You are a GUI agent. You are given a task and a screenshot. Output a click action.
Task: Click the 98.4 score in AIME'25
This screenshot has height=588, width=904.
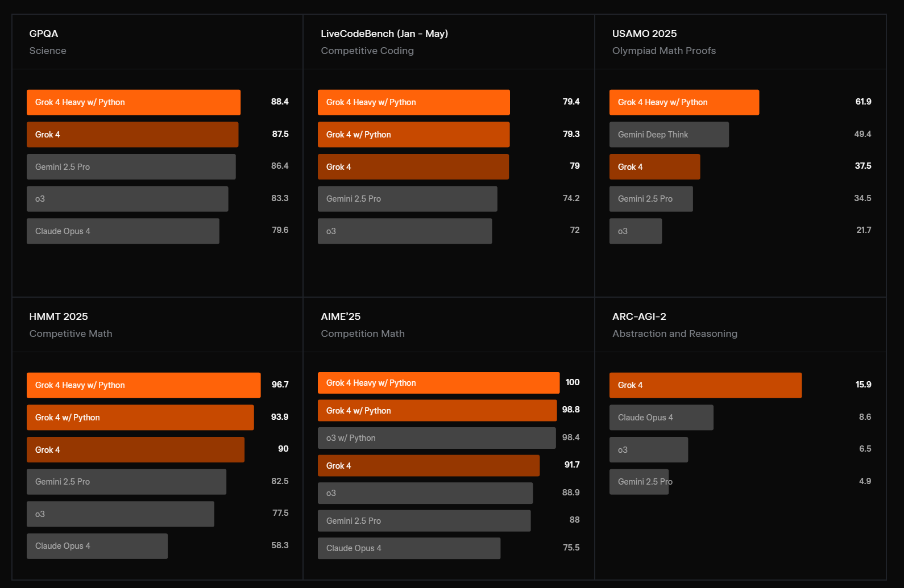(x=571, y=437)
